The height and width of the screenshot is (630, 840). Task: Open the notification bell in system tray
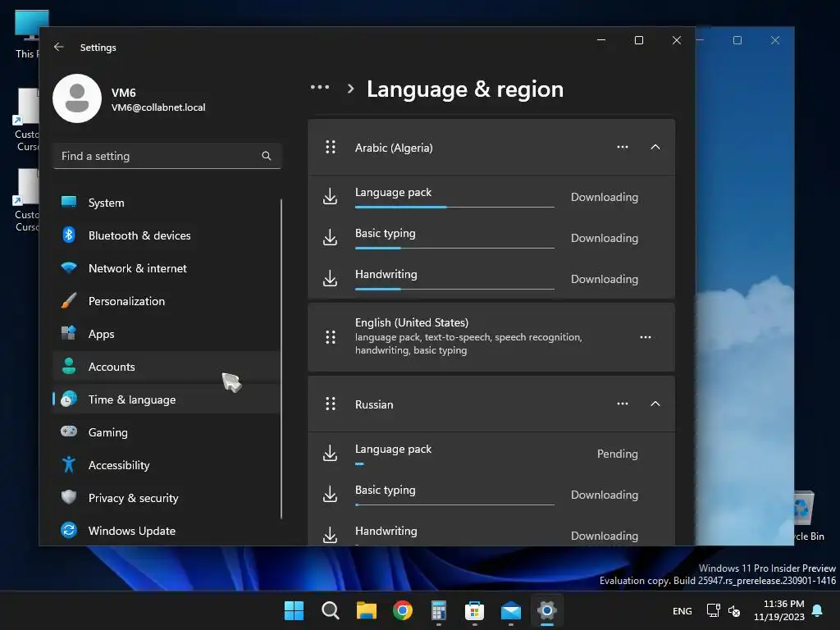818,610
